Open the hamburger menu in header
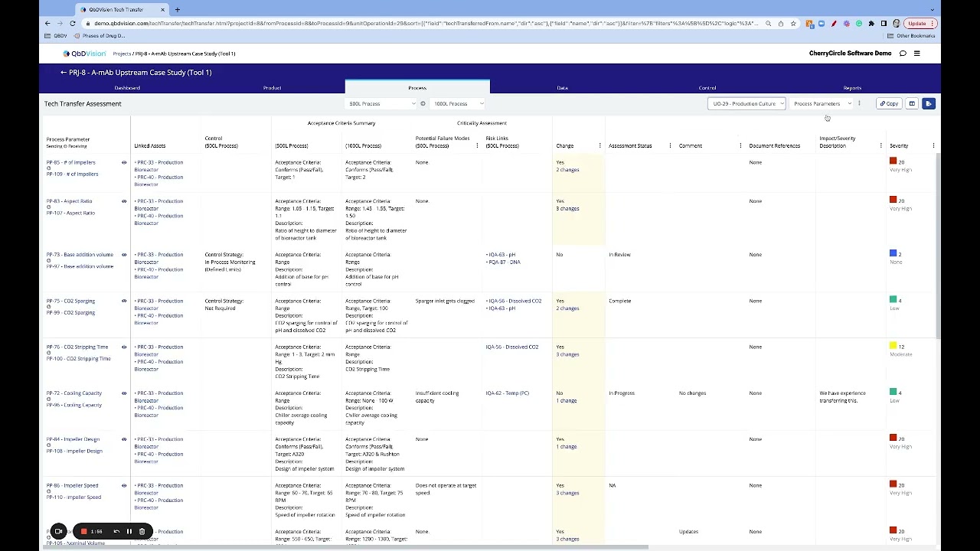This screenshot has height=551, width=980. 917,54
